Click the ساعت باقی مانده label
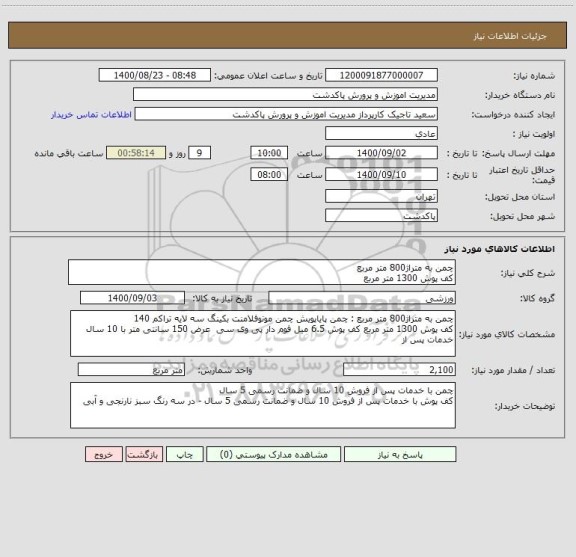The image size is (576, 557). 69,153
